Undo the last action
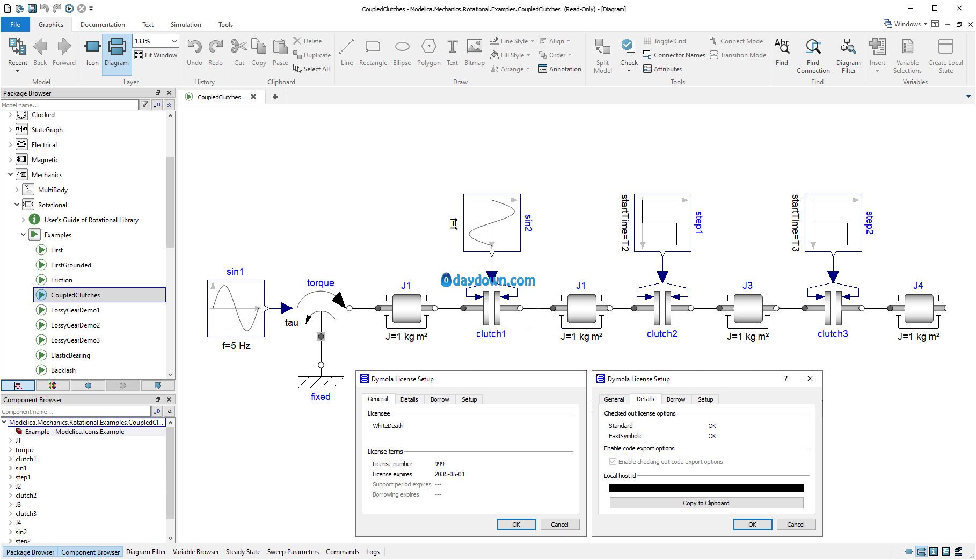 point(194,52)
